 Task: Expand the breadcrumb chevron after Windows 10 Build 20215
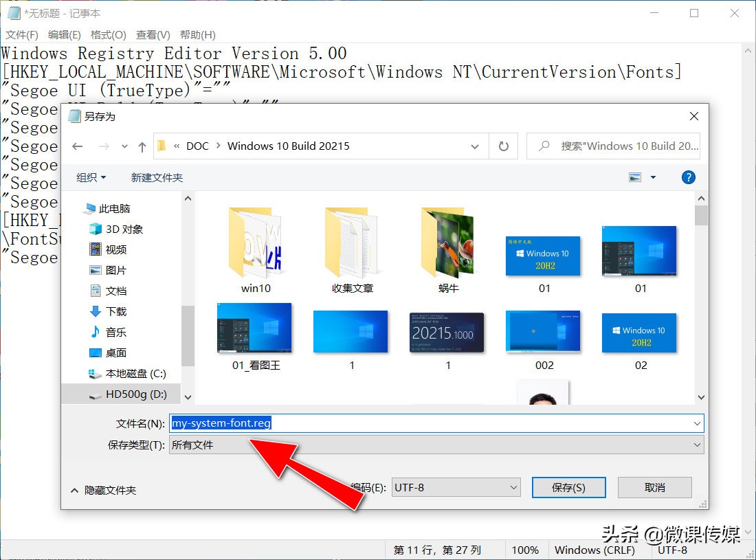tap(476, 146)
